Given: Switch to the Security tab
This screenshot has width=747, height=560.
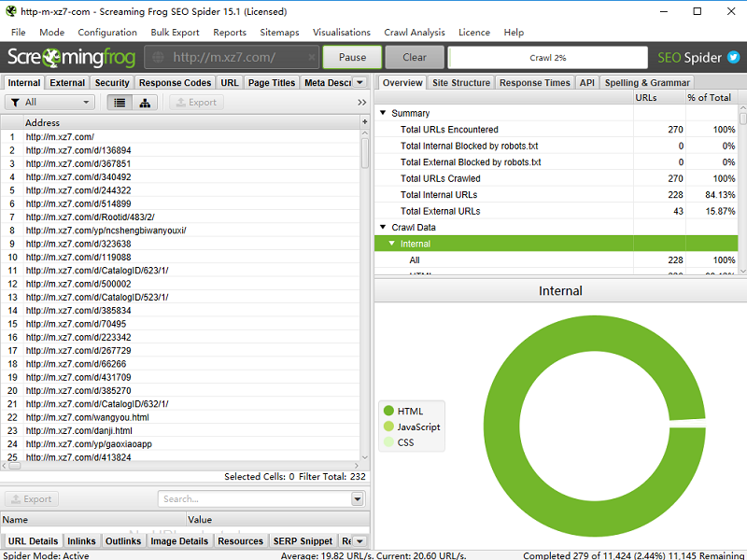Looking at the screenshot, I should [112, 82].
